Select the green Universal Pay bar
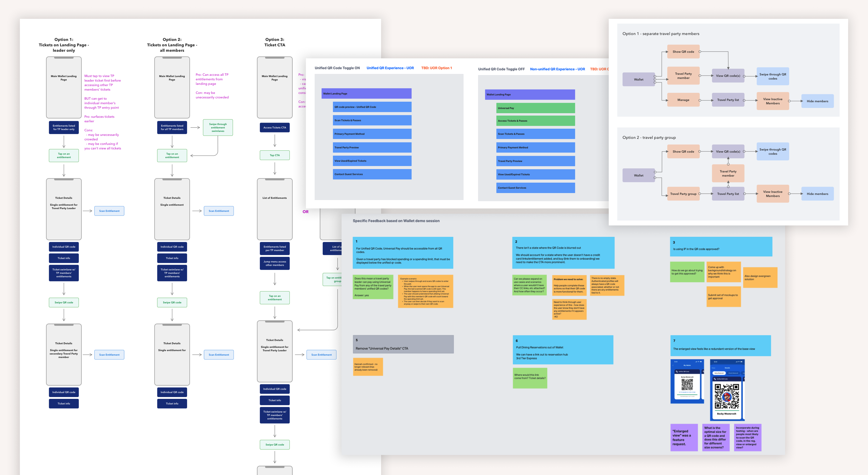This screenshot has width=868, height=475. 535,108
